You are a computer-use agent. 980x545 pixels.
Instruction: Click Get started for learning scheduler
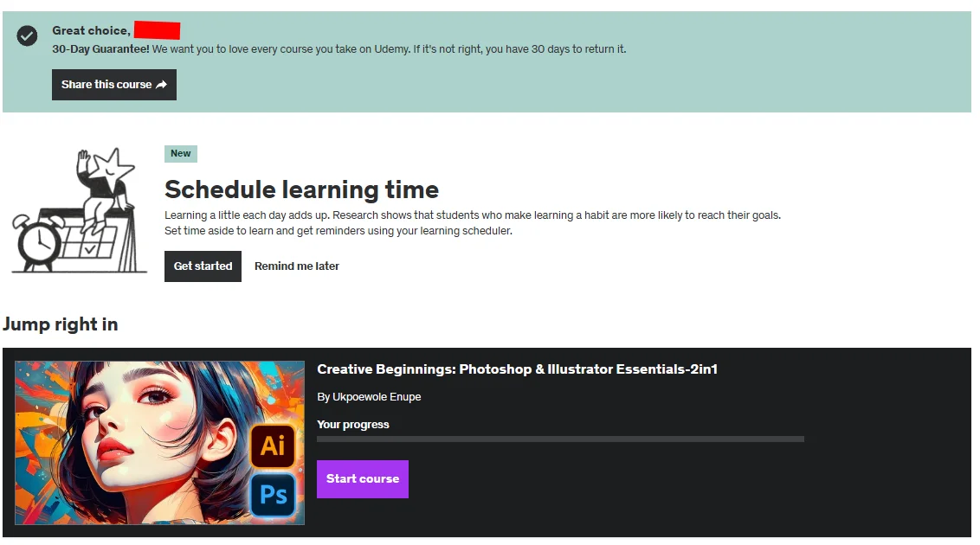203,266
